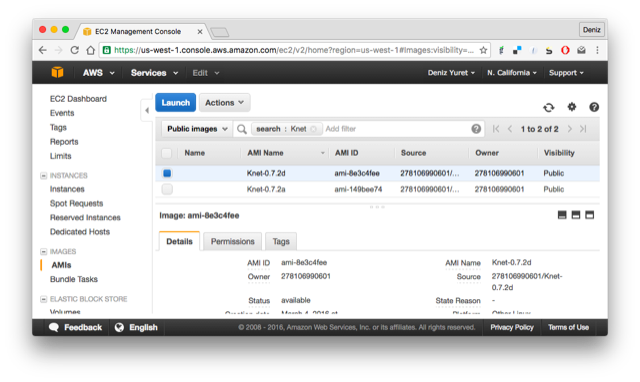Refresh the AMI list

coord(549,107)
